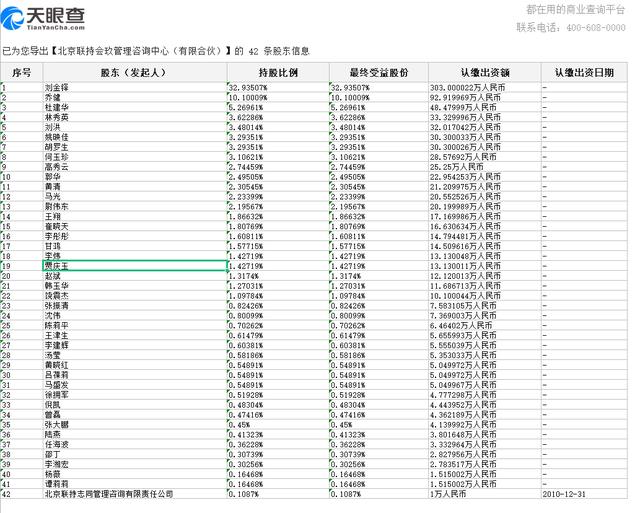The height and width of the screenshot is (513, 640).
Task: Select amount cell 12.120013万人民币
Action: 484,276
